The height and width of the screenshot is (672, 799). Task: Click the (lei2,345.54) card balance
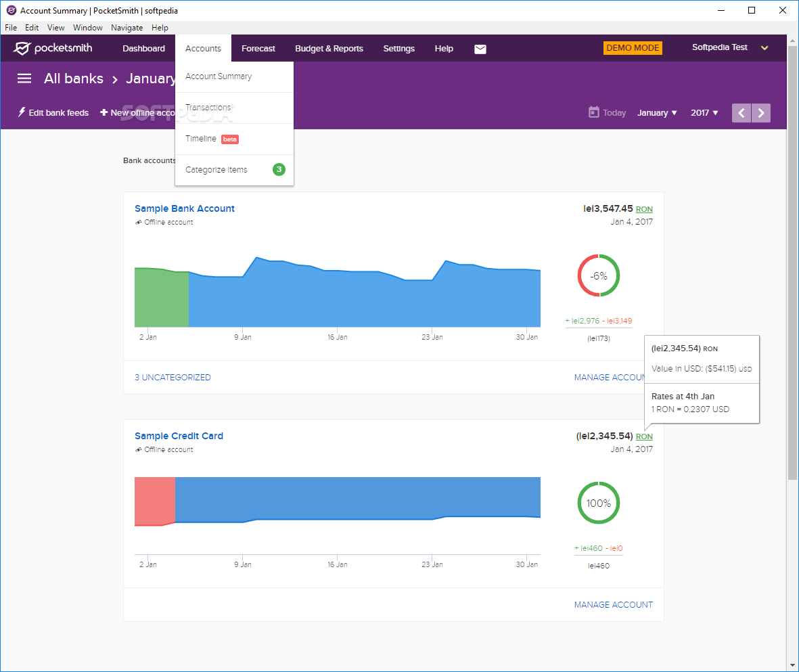coord(604,436)
